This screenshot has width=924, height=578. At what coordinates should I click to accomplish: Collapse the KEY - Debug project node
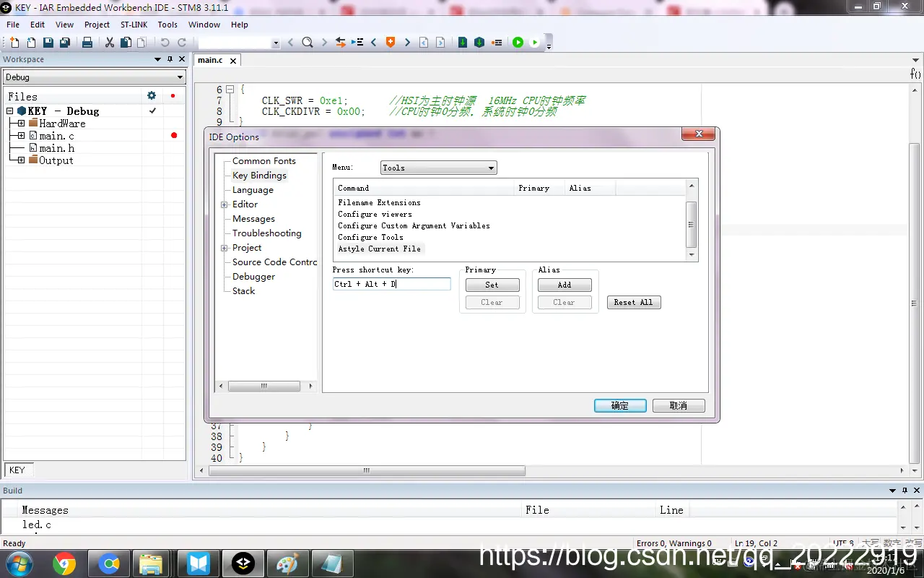[10, 111]
